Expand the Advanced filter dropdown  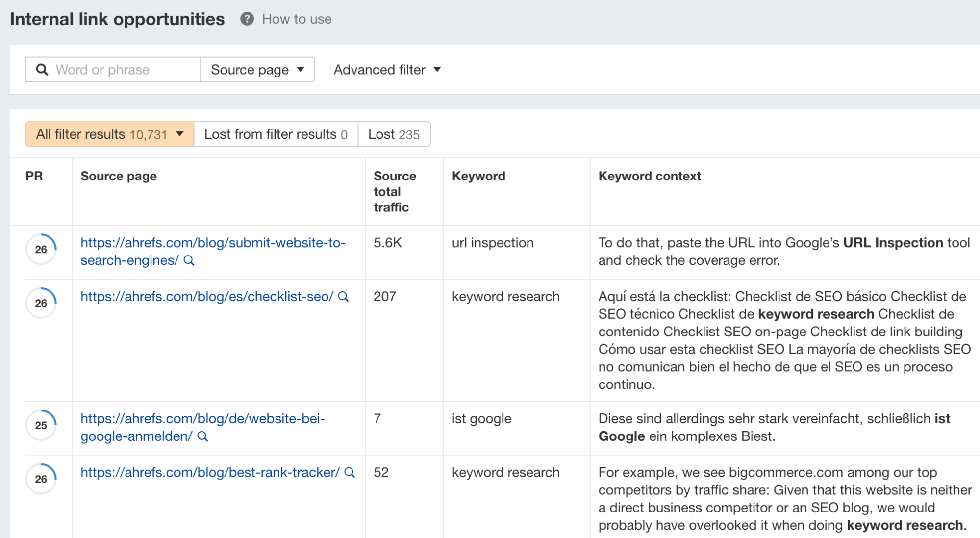pyautogui.click(x=386, y=69)
